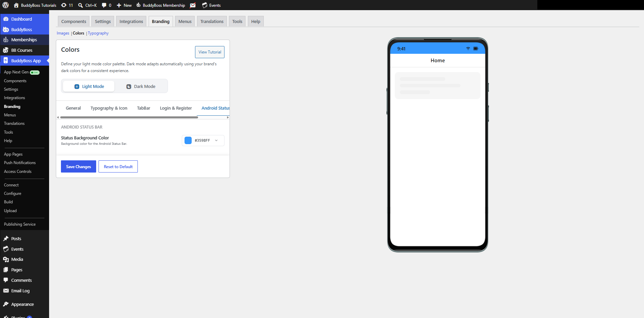Go to the Images sub-navigation link

pos(63,33)
